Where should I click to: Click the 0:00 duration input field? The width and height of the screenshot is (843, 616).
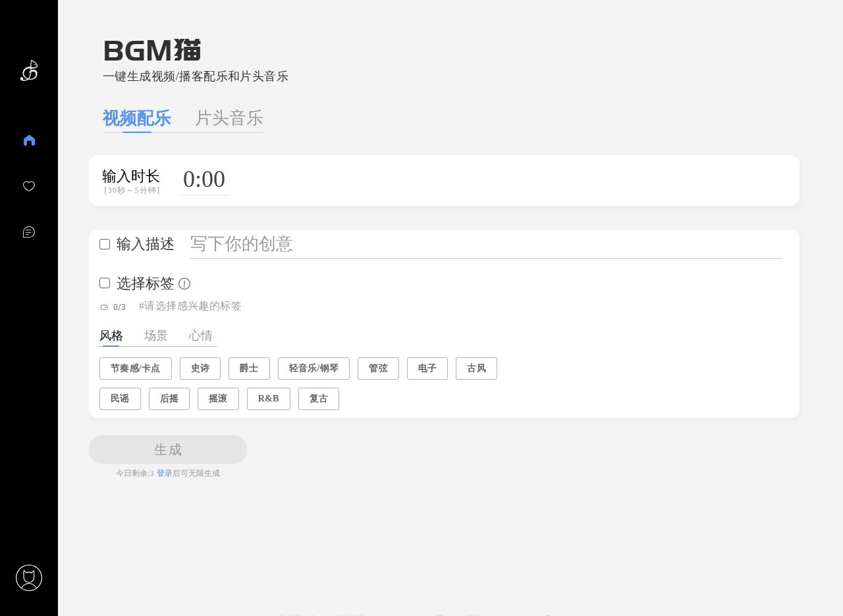(204, 179)
